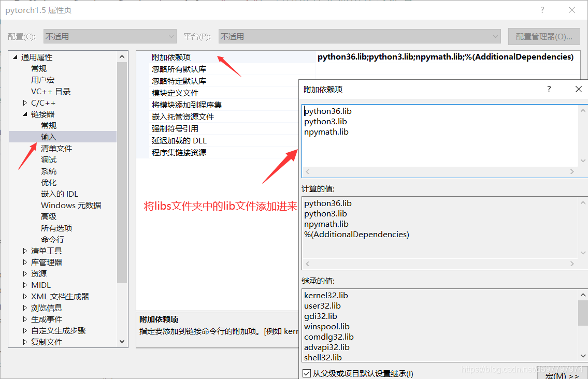Viewport: 588px width, 379px height.
Task: Click the help icon in 附加依赖项 dialog
Action: 549,89
